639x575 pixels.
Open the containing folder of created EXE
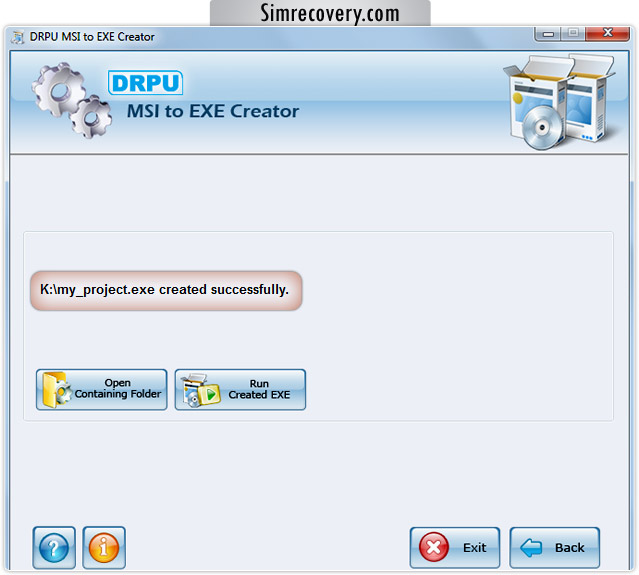click(101, 389)
